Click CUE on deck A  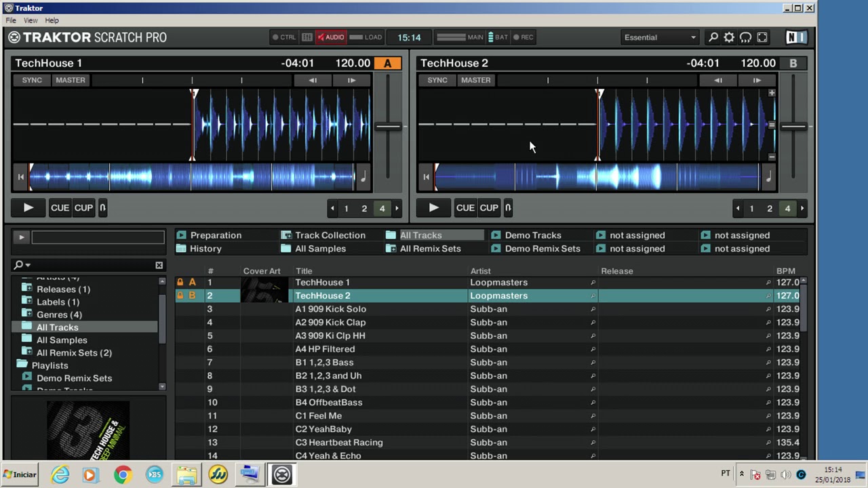(x=60, y=208)
